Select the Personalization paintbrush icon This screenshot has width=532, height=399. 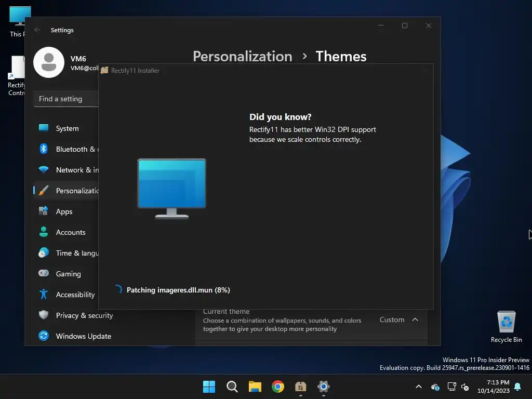click(x=44, y=191)
